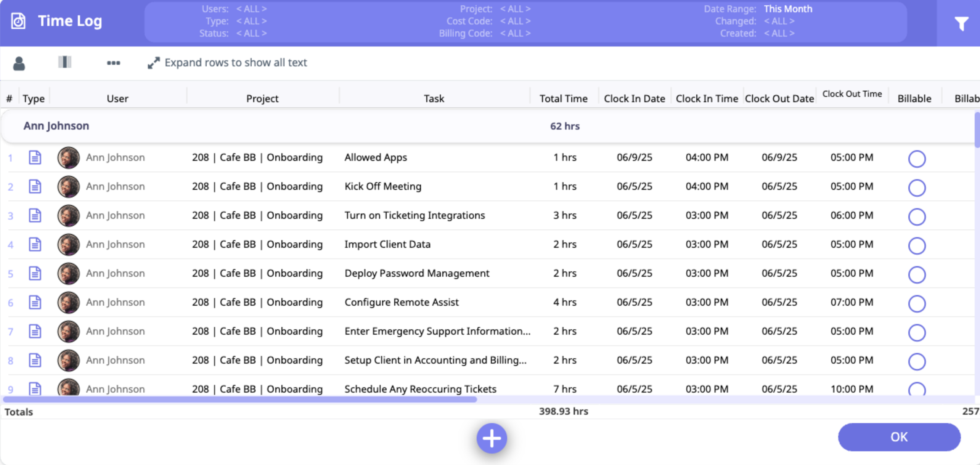Screen dimensions: 980x465
Task: Toggle Billable circle for Configure Remote Assist
Action: pyautogui.click(x=917, y=303)
